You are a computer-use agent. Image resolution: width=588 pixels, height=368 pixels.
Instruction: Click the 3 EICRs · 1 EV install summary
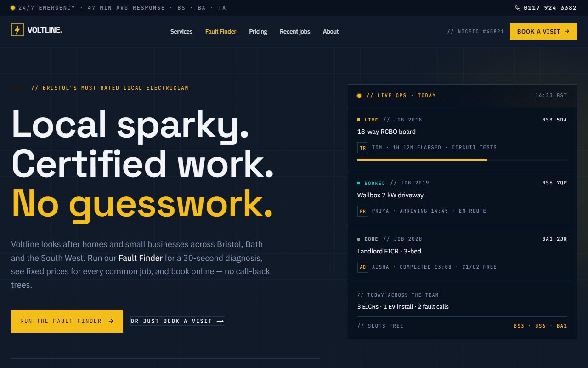pos(403,306)
